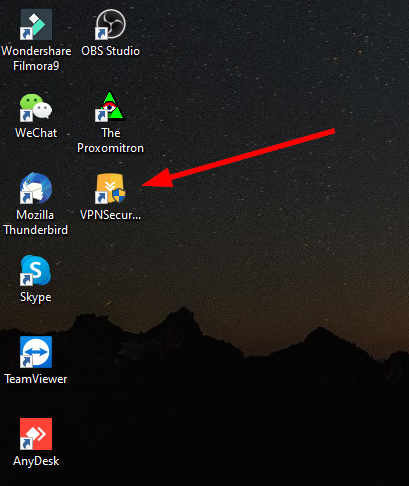Select The Proxomitron green triangle icon

click(x=110, y=106)
